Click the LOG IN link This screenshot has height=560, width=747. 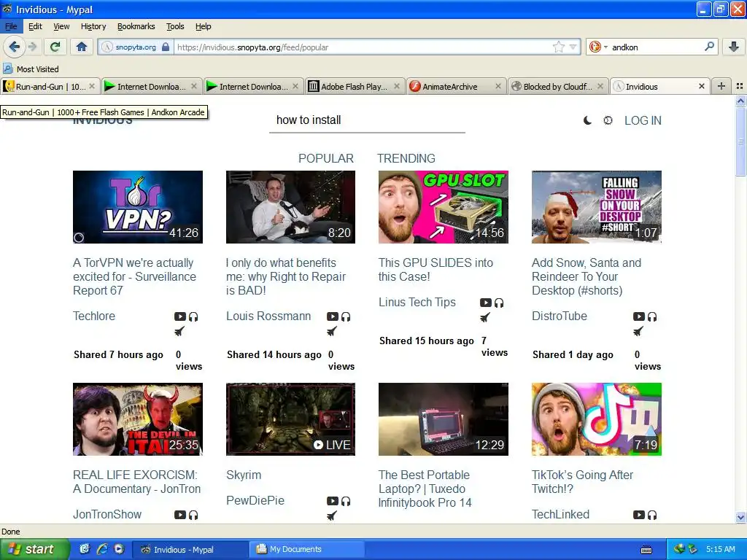(643, 120)
